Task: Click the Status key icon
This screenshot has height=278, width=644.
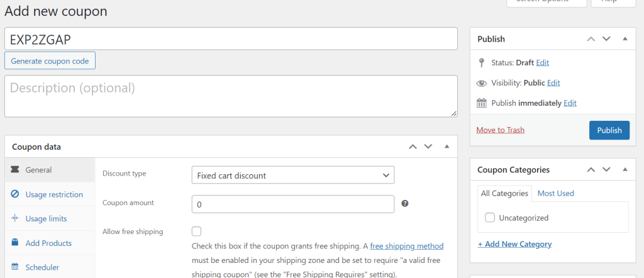Action: click(481, 63)
